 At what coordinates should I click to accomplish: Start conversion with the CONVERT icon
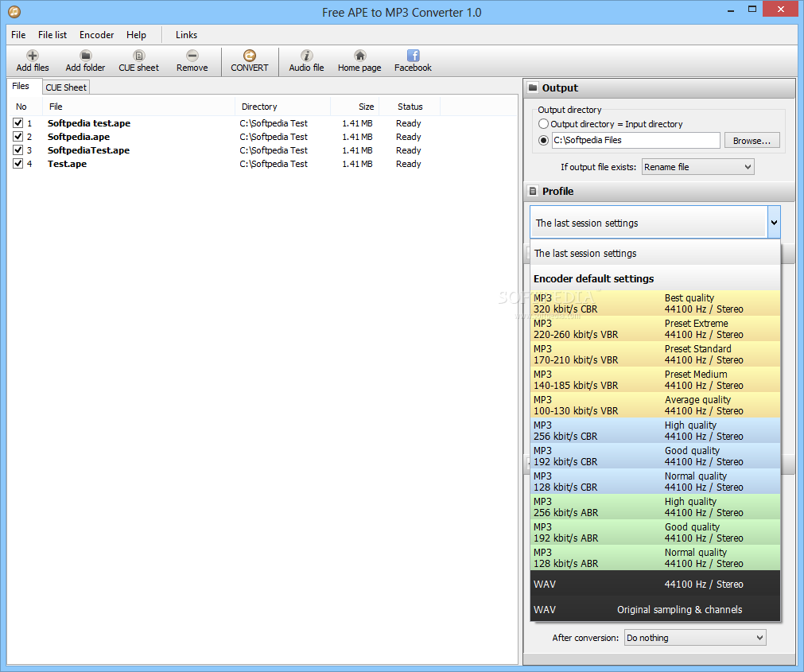[x=250, y=56]
